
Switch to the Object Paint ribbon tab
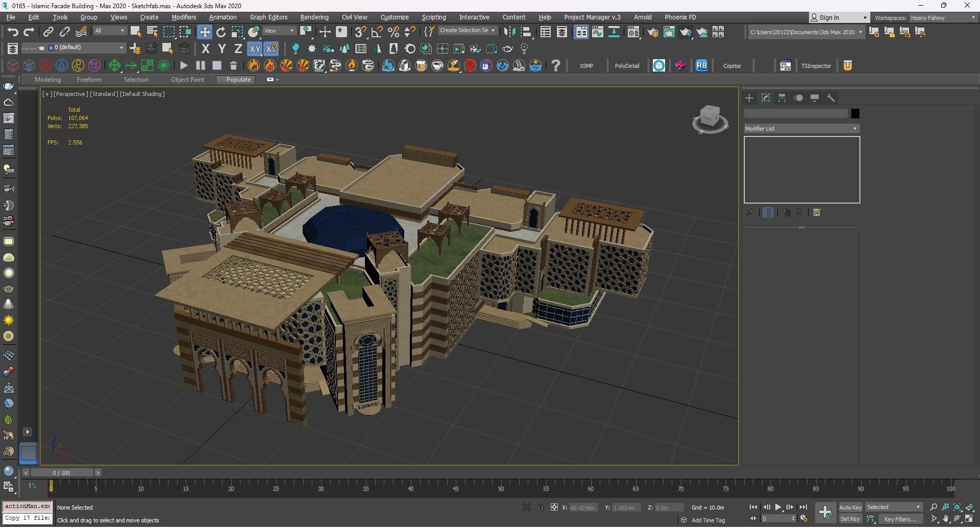(187, 80)
